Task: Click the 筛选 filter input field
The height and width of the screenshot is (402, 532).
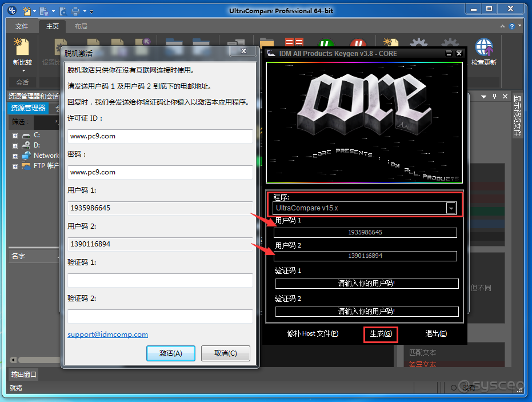Action: pyautogui.click(x=46, y=122)
